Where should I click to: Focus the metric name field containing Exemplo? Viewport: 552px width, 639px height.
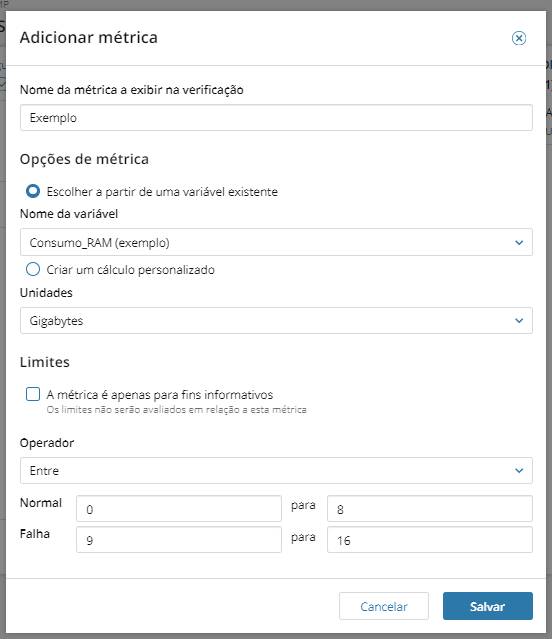276,118
